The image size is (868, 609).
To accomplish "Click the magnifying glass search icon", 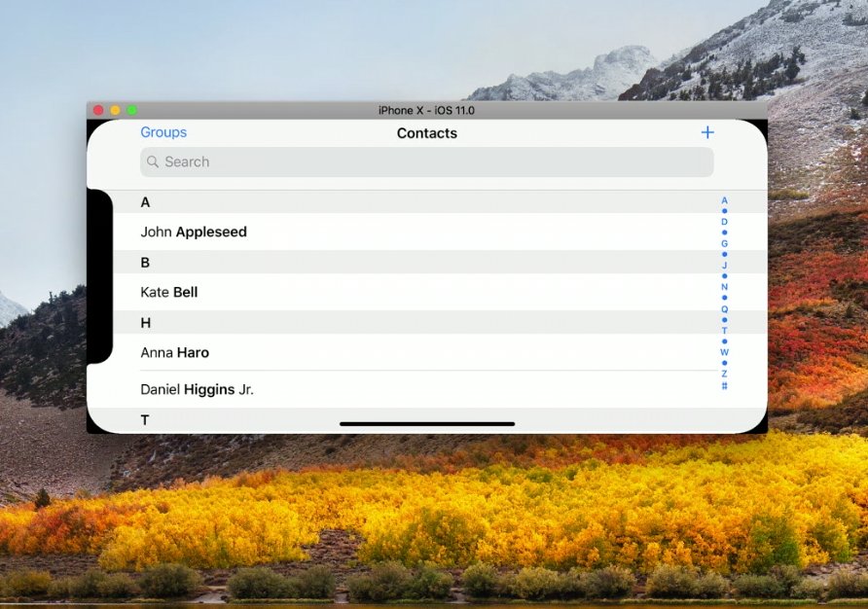I will pyautogui.click(x=153, y=162).
